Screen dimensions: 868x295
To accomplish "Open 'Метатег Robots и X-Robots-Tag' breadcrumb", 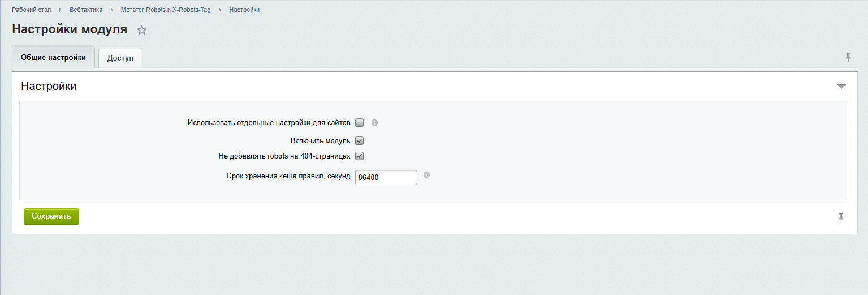I will (166, 10).
